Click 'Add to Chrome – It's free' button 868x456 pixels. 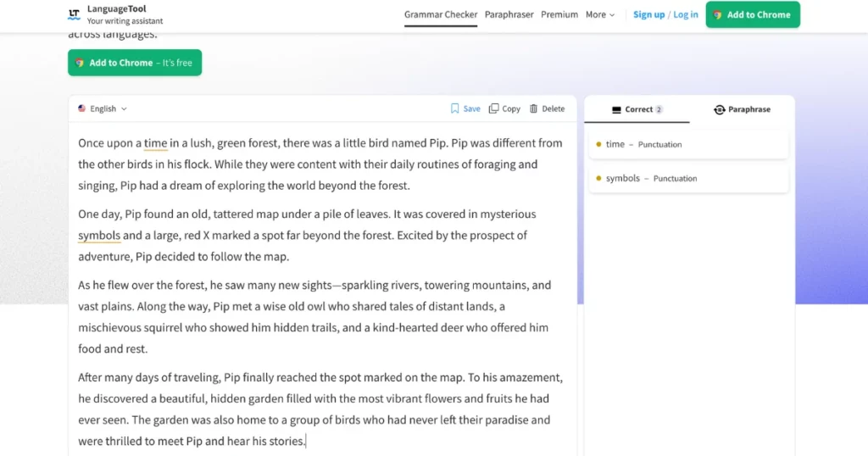[135, 63]
